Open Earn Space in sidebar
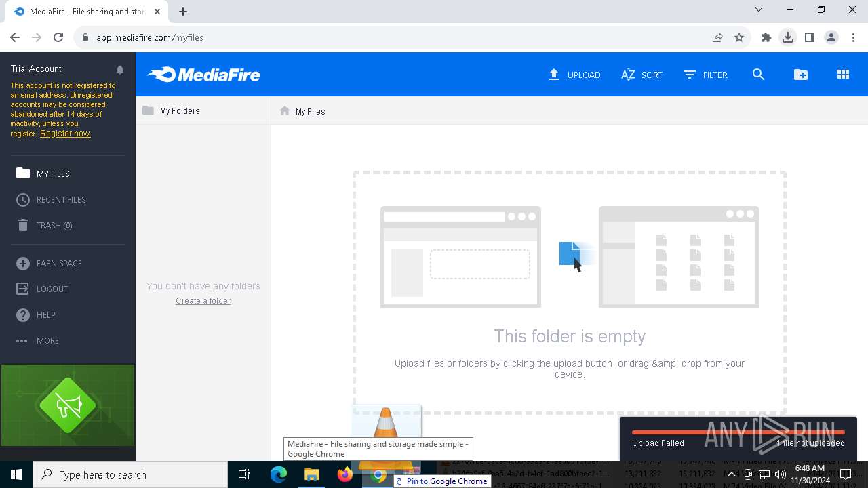 click(49, 263)
